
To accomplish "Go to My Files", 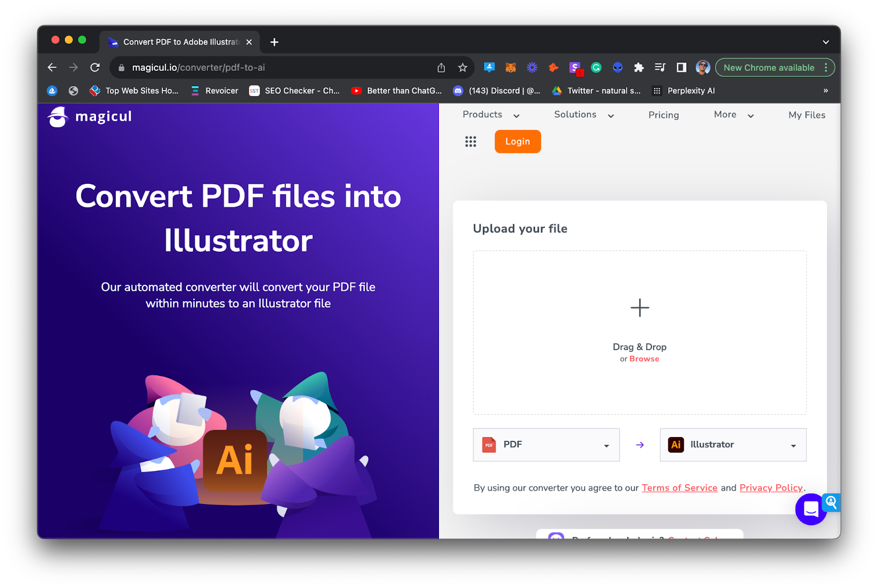I will 807,115.
